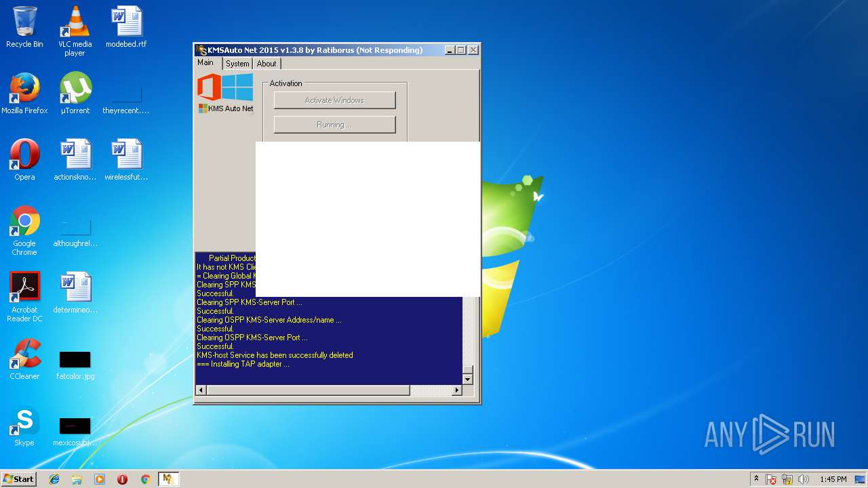Image resolution: width=868 pixels, height=488 pixels.
Task: Select the althoughrel... desktop file
Action: tap(75, 233)
